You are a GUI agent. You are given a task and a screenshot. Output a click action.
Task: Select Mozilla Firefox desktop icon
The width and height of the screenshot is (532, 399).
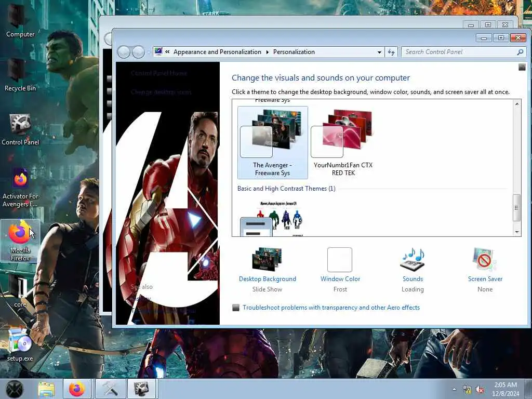pyautogui.click(x=20, y=240)
